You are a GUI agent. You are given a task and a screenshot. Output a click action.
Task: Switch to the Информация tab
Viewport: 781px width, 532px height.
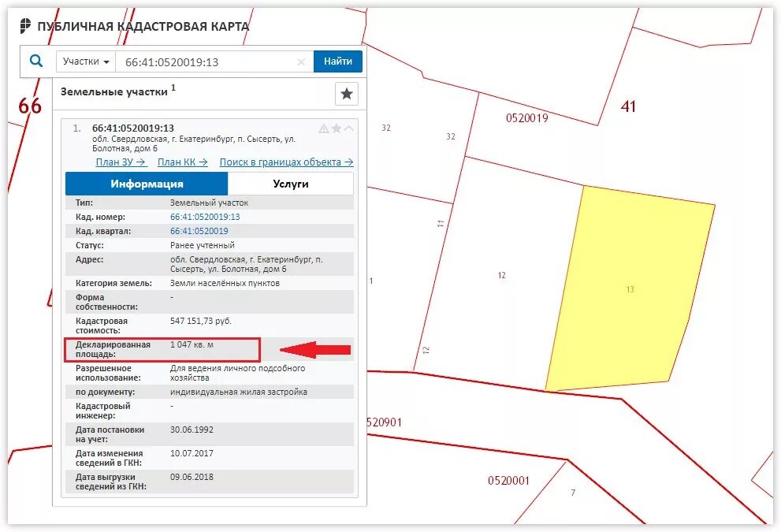click(147, 184)
